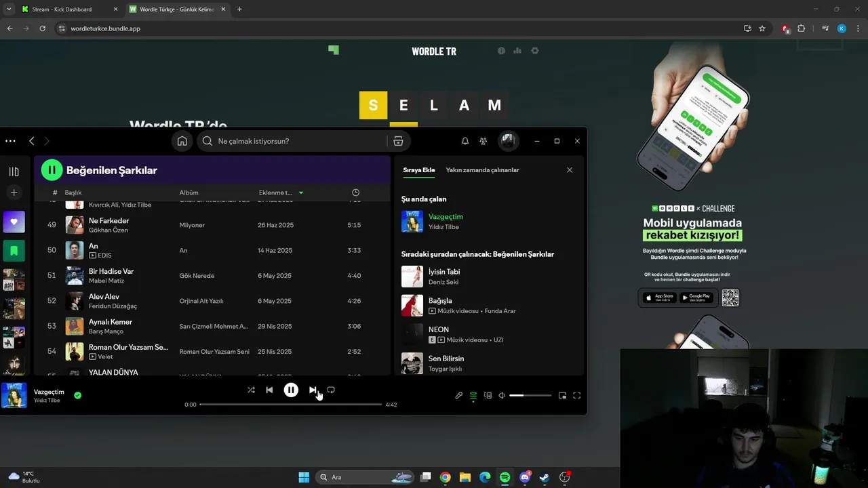
Task: Reload the Wordle page in Chrome
Action: coord(42,28)
